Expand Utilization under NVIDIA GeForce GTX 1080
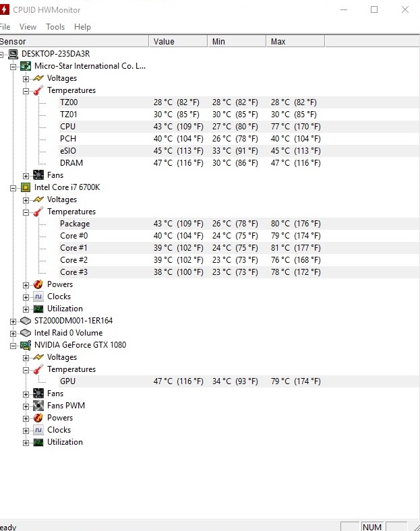 [x=26, y=442]
